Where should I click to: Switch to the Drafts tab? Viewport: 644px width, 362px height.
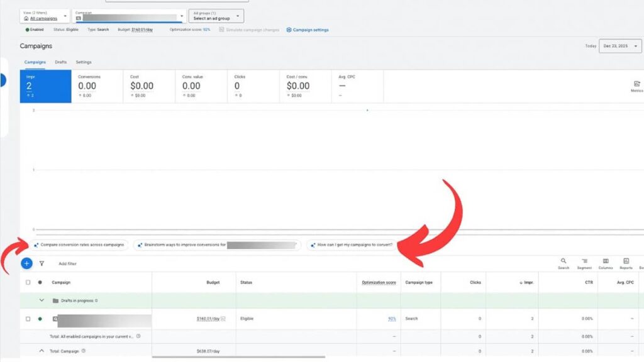tap(61, 62)
